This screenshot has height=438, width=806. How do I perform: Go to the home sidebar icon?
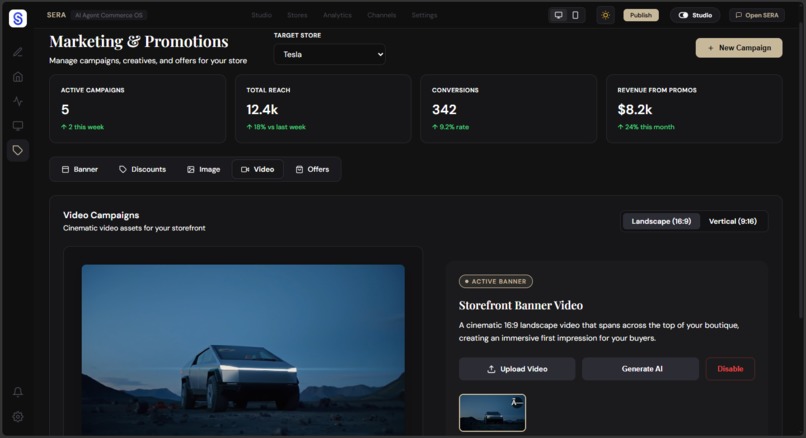[18, 77]
